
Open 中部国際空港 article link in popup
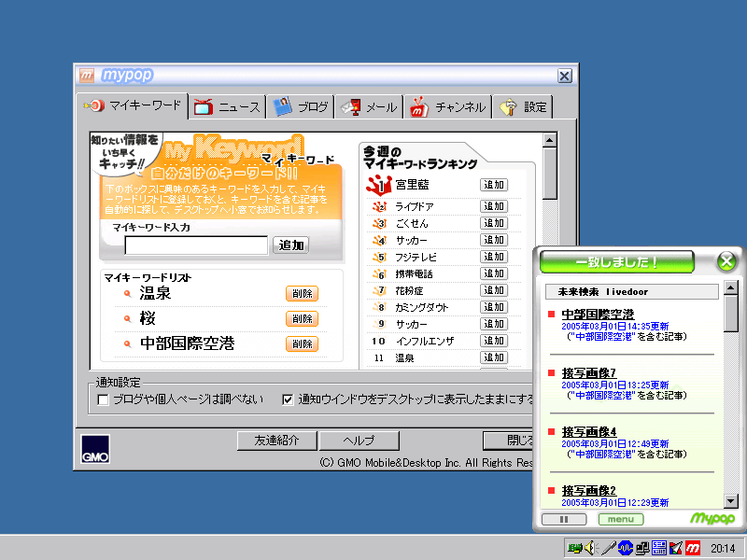click(x=598, y=315)
